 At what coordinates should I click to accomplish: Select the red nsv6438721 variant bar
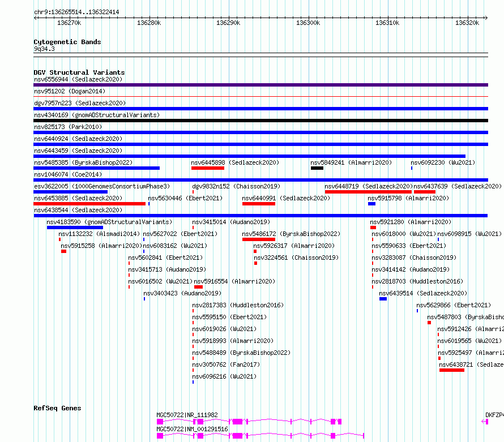pyautogui.click(x=451, y=370)
